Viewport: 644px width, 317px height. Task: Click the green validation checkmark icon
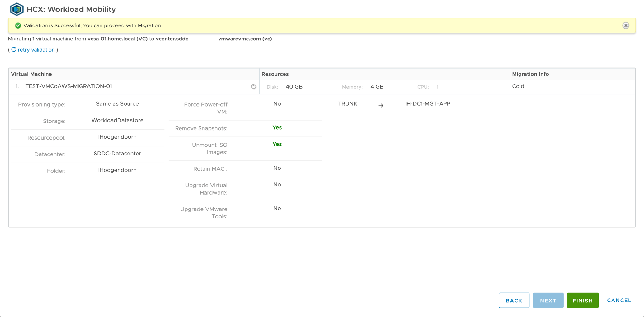(18, 25)
